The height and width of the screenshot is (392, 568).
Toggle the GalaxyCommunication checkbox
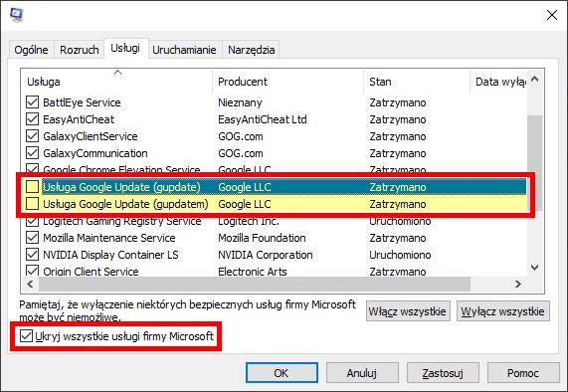(x=32, y=153)
